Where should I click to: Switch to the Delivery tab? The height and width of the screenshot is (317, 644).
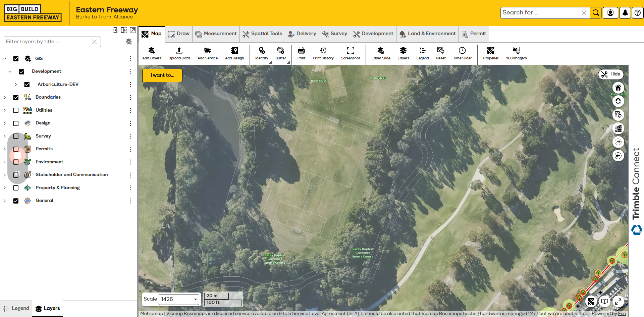coord(302,34)
